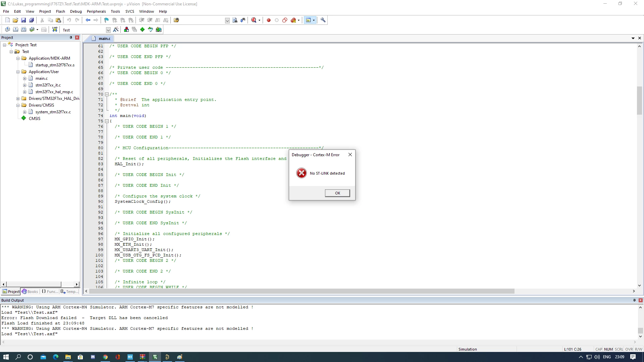Viewport: 644px width, 362px height.
Task: Expand the Drivers/STM32F7xx_HAL_Driver folder
Action: pyautogui.click(x=18, y=99)
